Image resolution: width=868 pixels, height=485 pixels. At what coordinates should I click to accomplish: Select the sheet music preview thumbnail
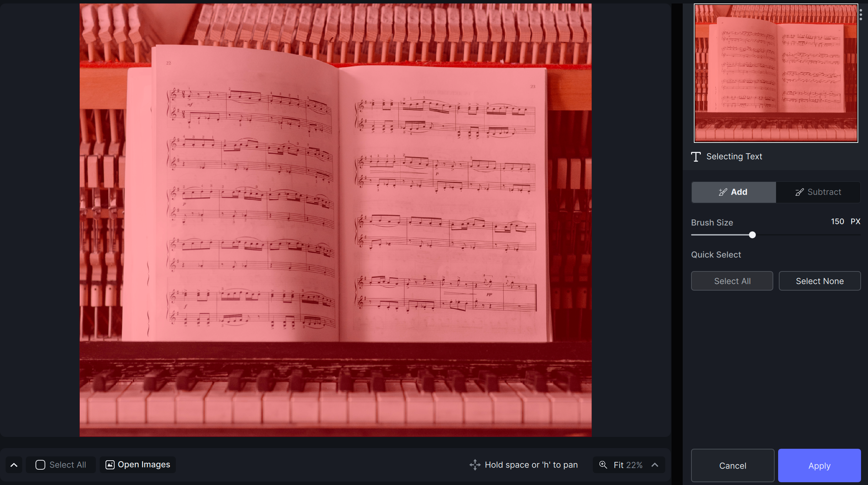tap(776, 73)
